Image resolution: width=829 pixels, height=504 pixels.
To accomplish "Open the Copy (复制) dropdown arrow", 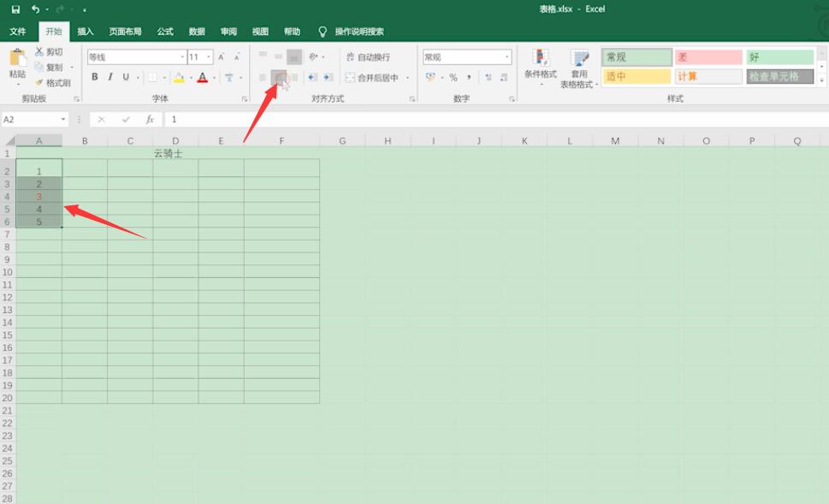I will [72, 67].
